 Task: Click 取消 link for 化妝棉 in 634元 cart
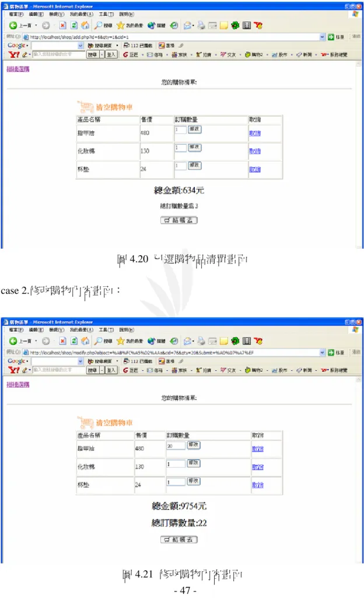click(x=255, y=151)
